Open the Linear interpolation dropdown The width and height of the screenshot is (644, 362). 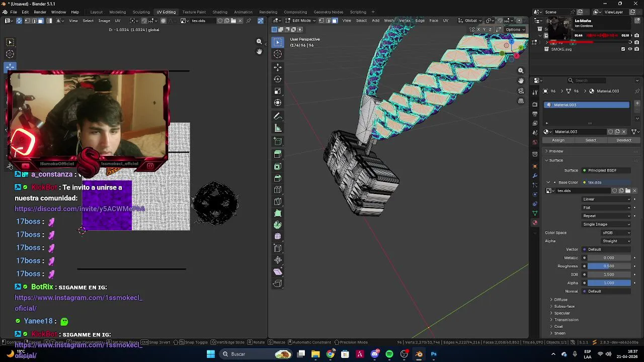point(607,199)
